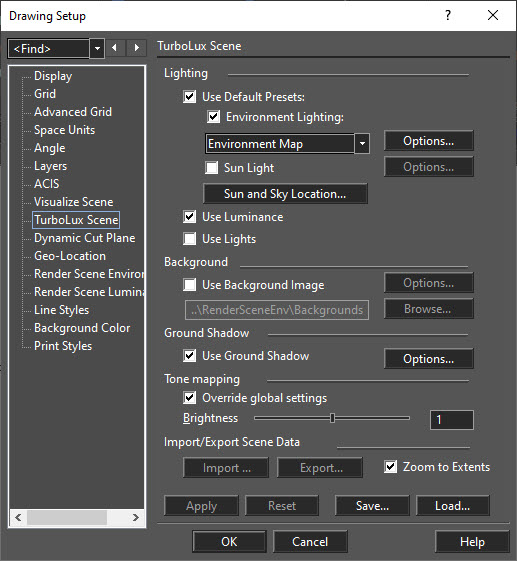Open Render Scene Environment item
This screenshot has height=561, width=517.
(89, 274)
